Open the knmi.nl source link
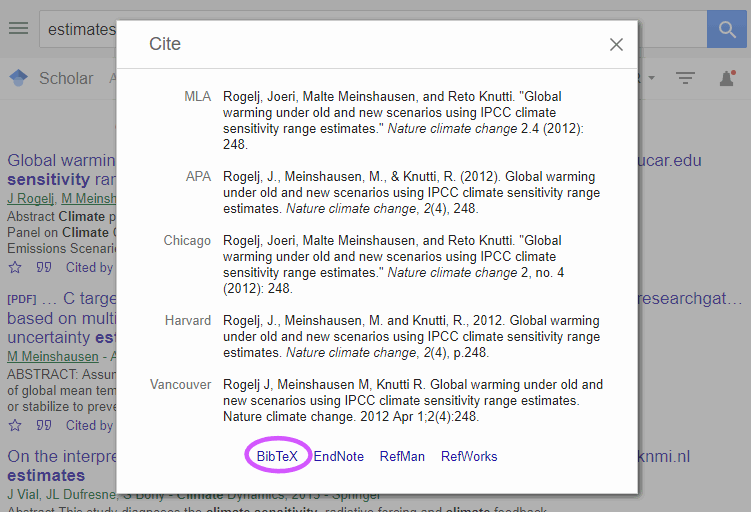The height and width of the screenshot is (512, 751). point(664,456)
